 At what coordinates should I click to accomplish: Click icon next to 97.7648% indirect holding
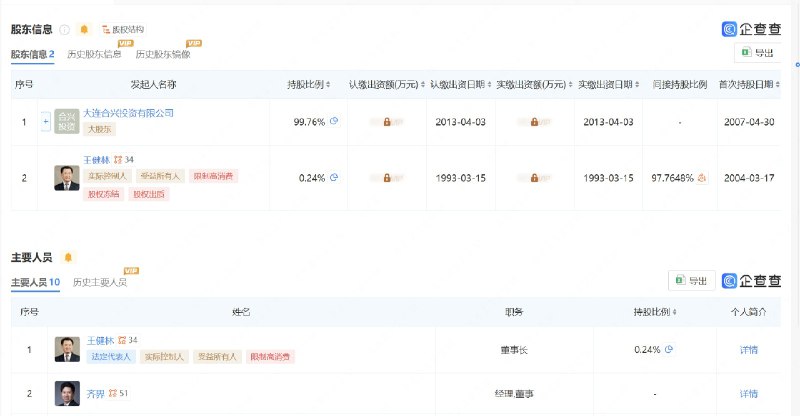702,178
